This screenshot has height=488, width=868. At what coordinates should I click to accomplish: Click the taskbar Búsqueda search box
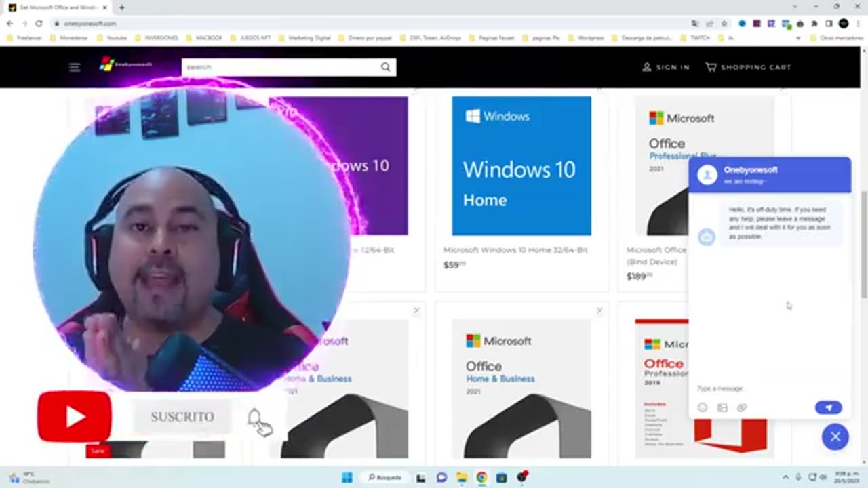pyautogui.click(x=385, y=477)
